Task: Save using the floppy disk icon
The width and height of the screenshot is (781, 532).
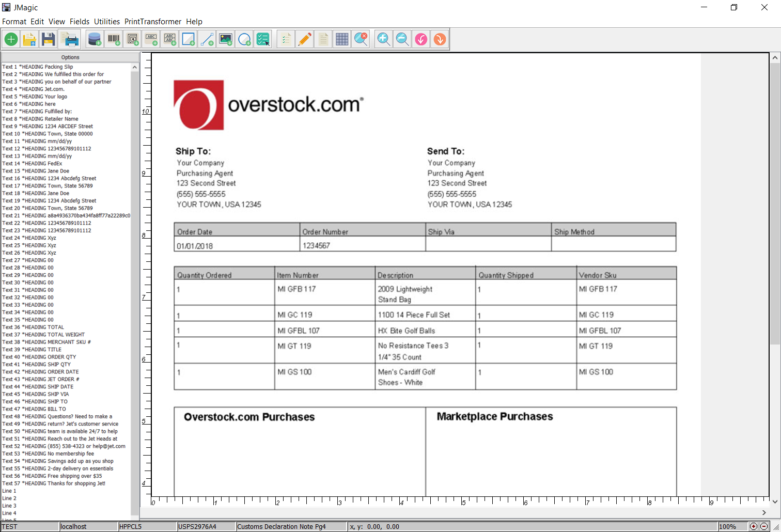Action: click(49, 39)
